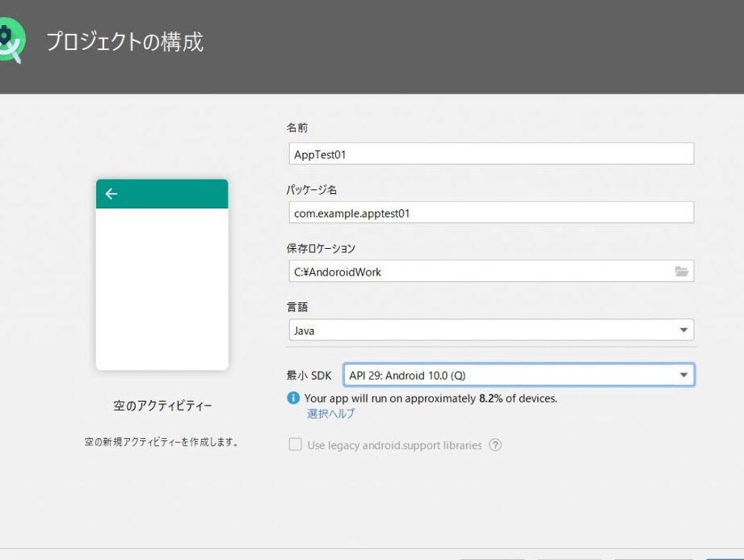Viewport: 744px width, 560px height.
Task: Click the プロジェクトの構成 heading
Action: click(x=125, y=42)
